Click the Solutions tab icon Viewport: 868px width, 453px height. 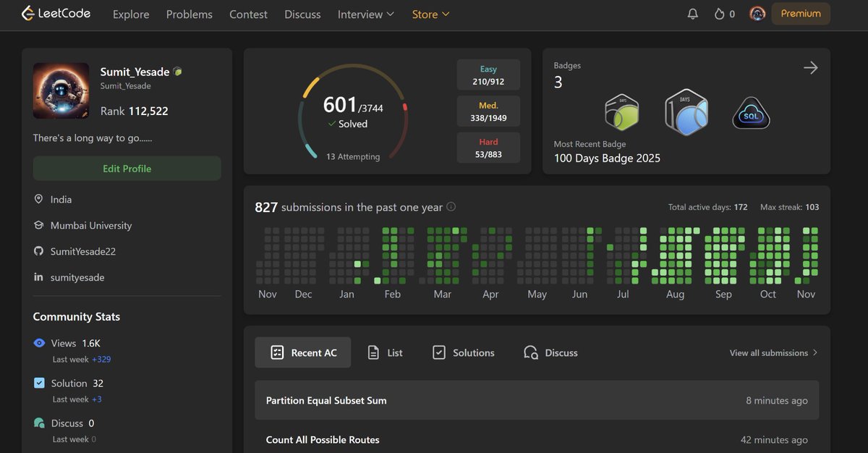[x=439, y=352]
